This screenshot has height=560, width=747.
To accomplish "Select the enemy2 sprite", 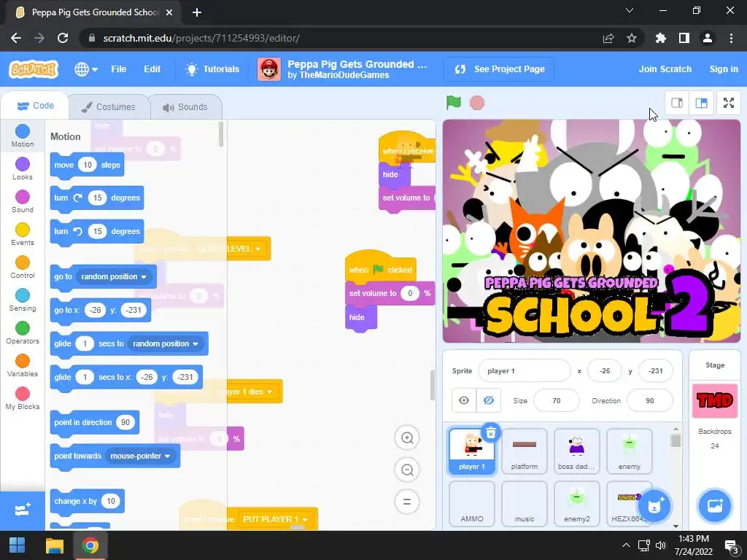I will coord(576,504).
